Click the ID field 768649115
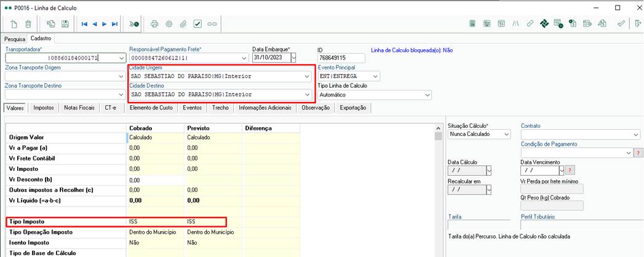 (x=341, y=58)
